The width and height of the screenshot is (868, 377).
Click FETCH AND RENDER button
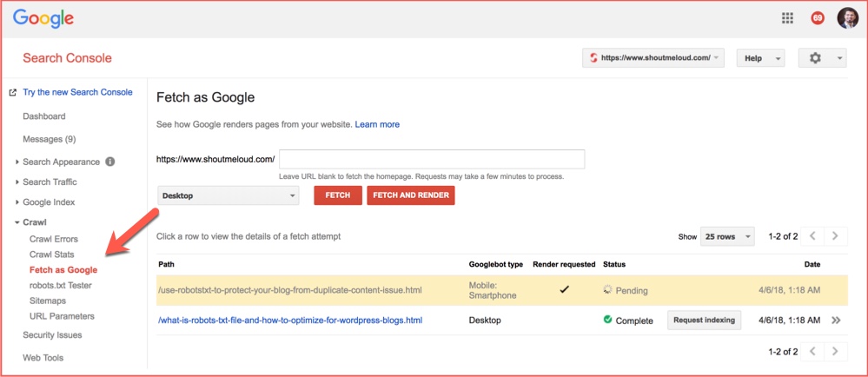411,195
